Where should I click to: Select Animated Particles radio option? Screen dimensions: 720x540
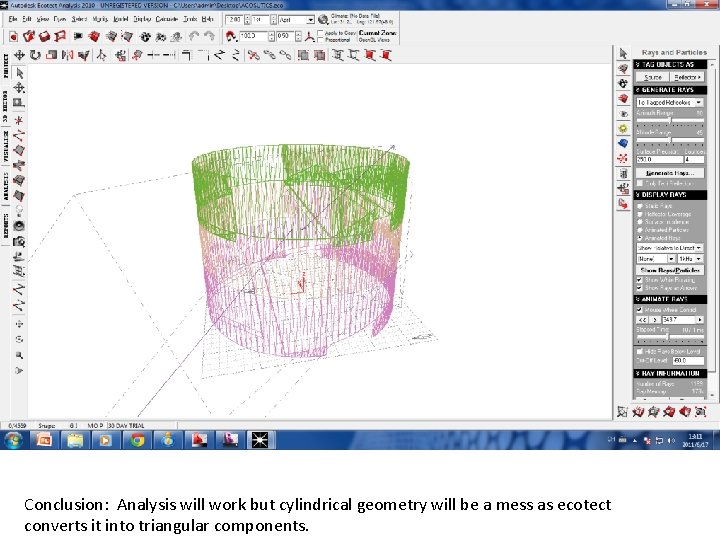(640, 230)
